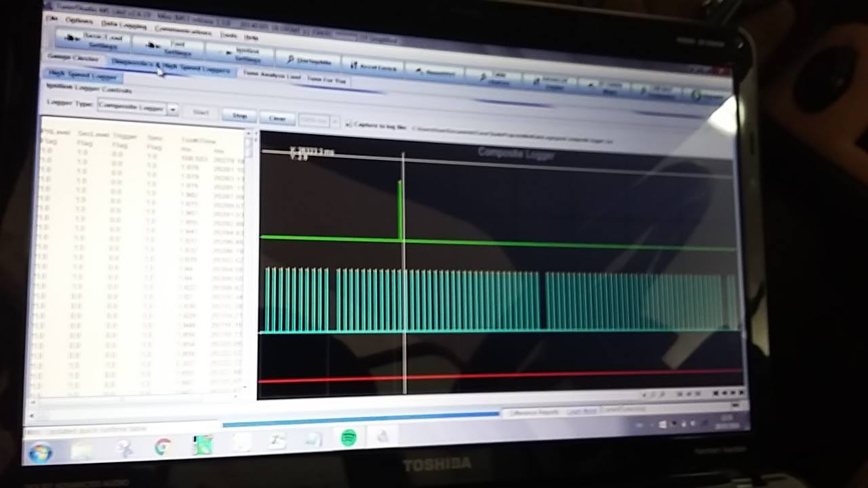Screen dimensions: 868x488
Task: Open the File Explorer taskbar icon
Action: pyautogui.click(x=81, y=450)
